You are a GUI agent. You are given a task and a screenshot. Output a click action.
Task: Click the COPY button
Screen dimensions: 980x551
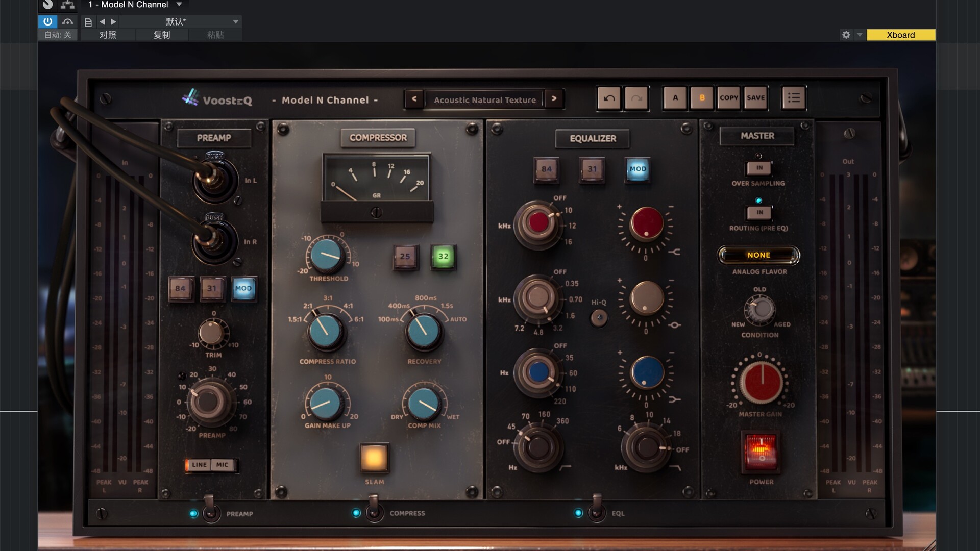pyautogui.click(x=729, y=98)
